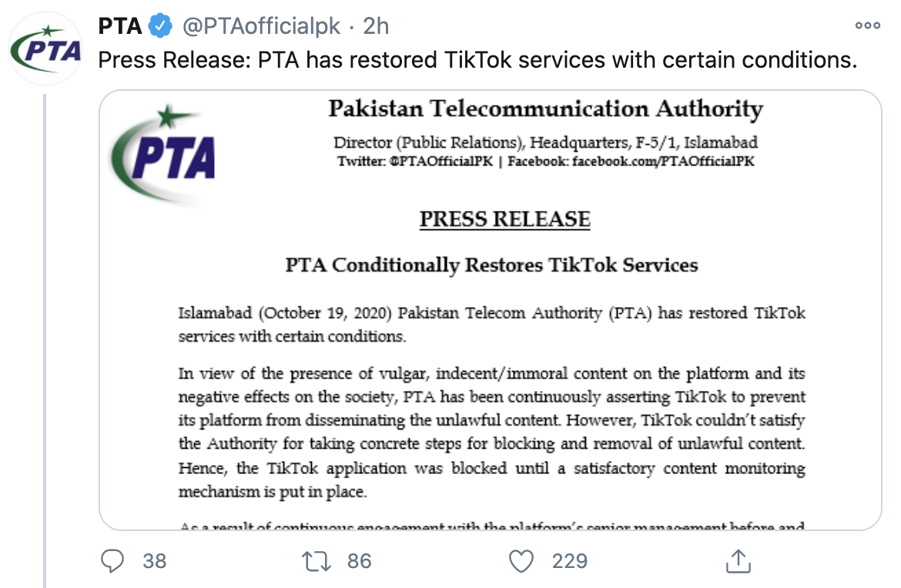The image size is (901, 588).
Task: Click the underlined PRESS RELEASE heading in the image
Action: point(505,219)
